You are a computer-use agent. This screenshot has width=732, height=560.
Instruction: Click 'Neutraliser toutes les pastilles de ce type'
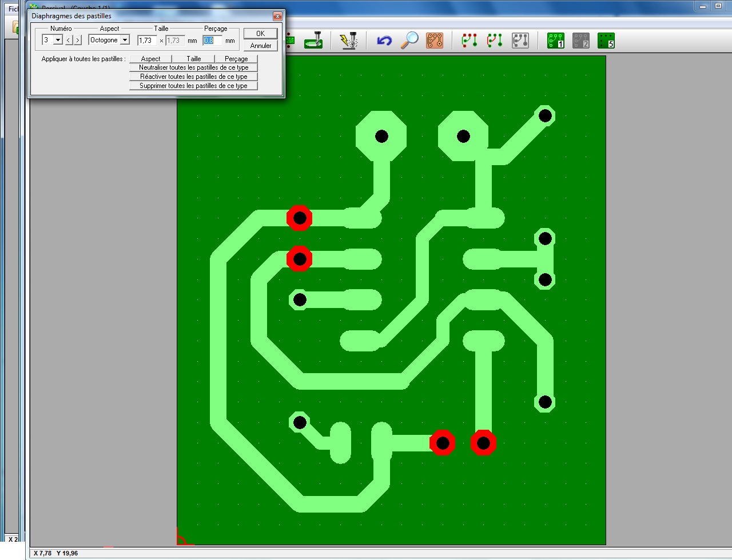[193, 67]
